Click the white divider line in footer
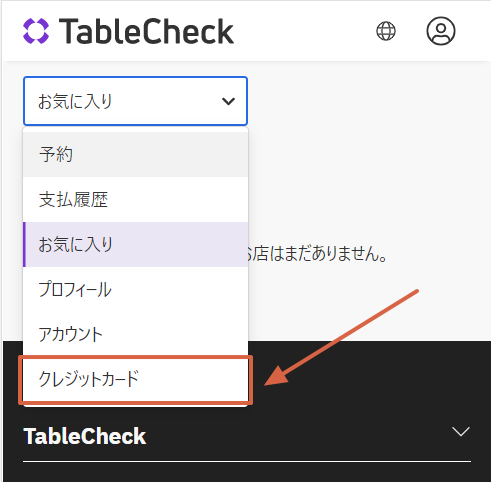The width and height of the screenshot is (491, 482). tap(247, 462)
